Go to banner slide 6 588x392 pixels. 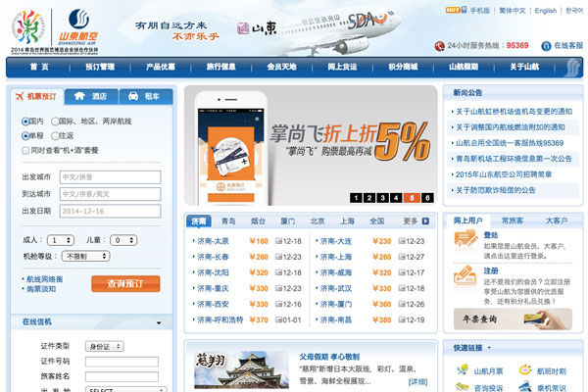pos(427,198)
